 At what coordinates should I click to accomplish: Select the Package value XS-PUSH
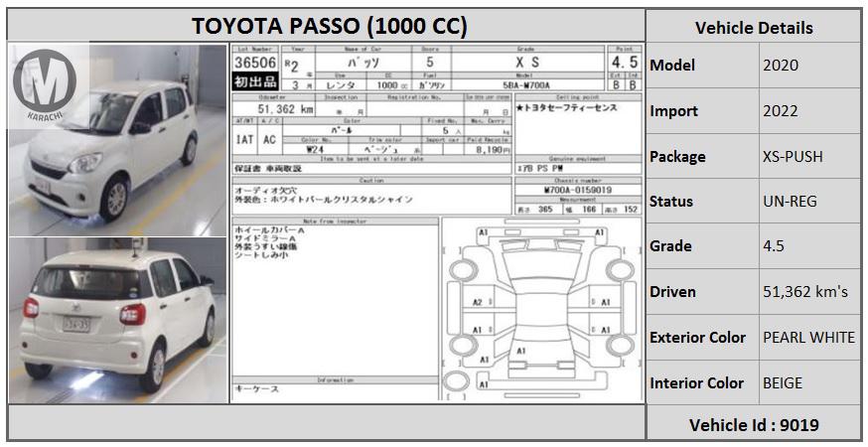pos(793,157)
